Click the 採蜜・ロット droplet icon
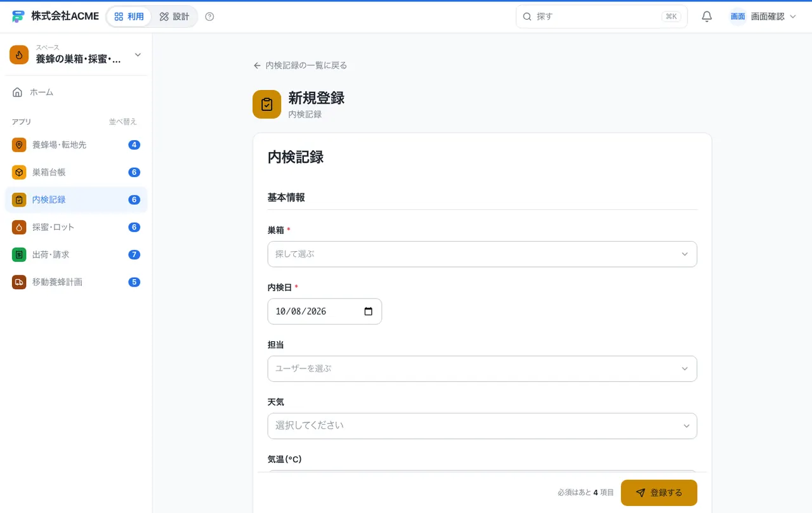 click(x=19, y=227)
